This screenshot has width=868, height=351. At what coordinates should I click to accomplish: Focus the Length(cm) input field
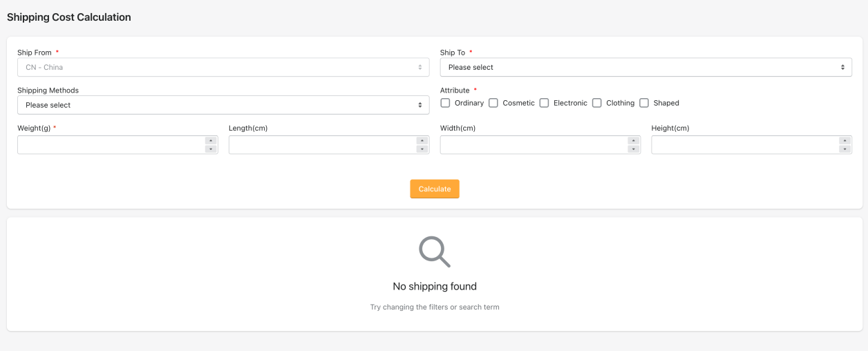coord(329,144)
